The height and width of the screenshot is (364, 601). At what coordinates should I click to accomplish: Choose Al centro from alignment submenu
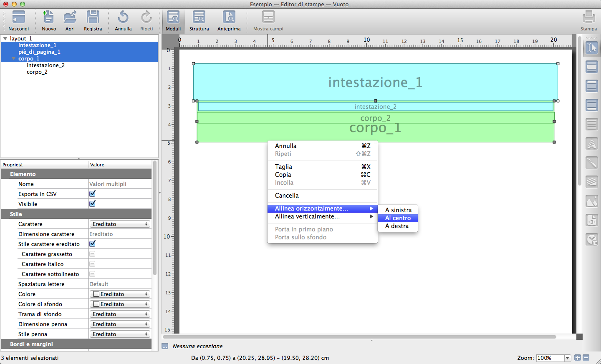coord(398,218)
